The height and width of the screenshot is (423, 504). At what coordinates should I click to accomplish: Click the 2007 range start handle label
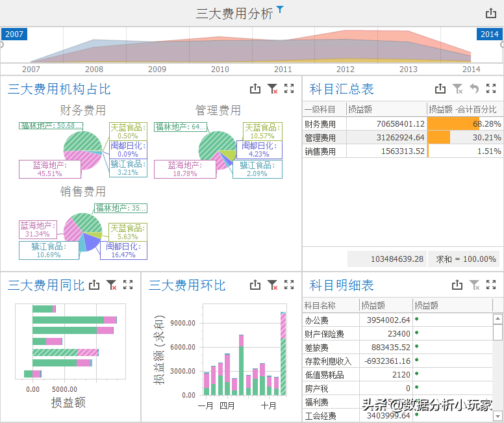[x=14, y=34]
